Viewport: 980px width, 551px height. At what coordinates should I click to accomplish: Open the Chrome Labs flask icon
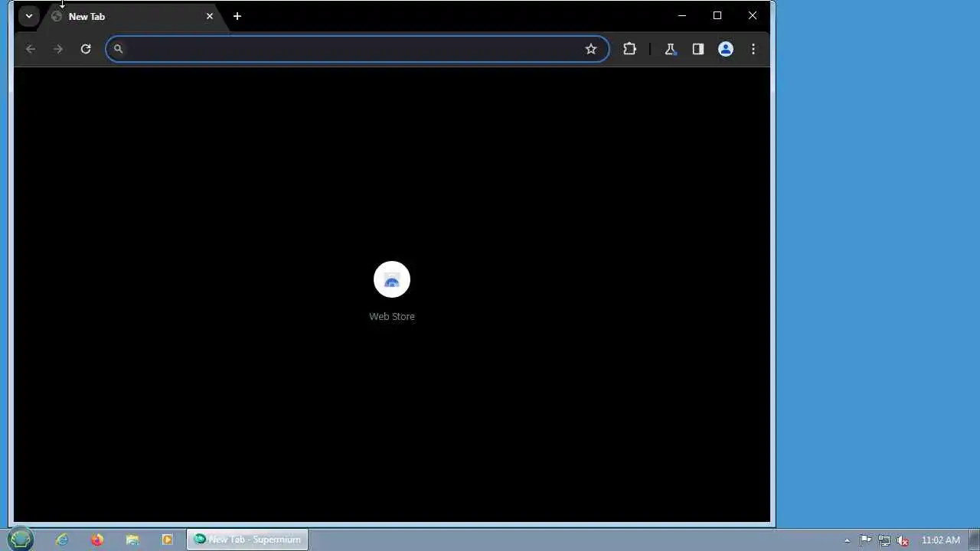click(671, 49)
